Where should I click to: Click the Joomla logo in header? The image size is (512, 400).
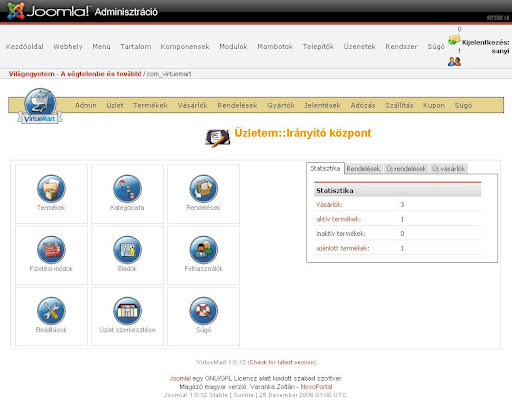point(16,11)
